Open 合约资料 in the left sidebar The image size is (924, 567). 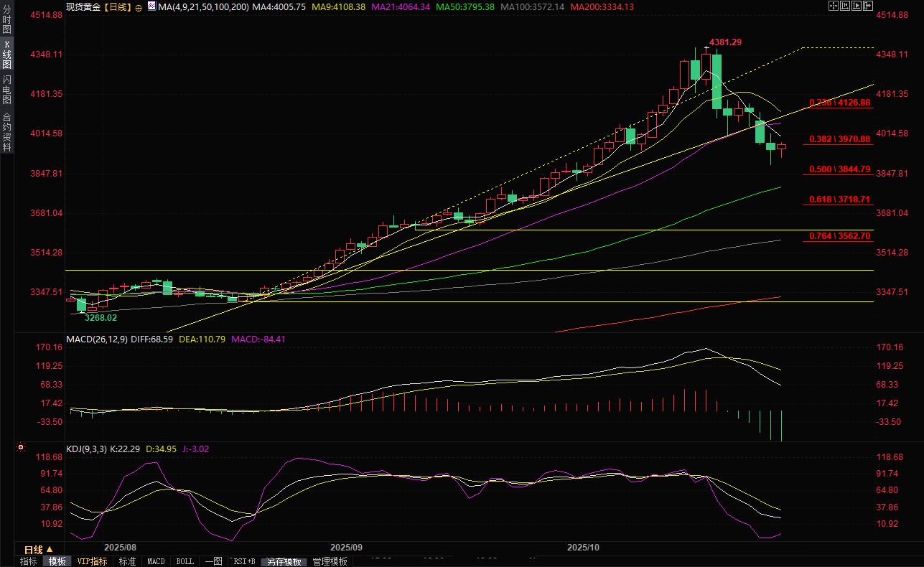click(6, 131)
